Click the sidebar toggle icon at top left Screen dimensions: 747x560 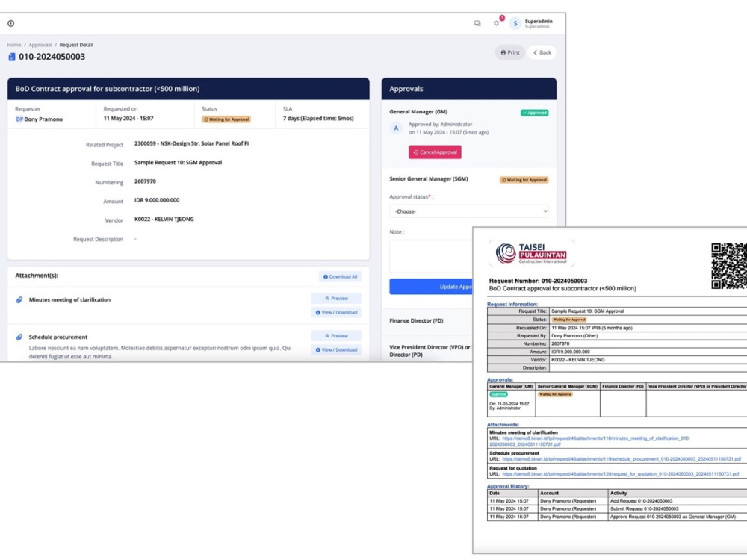coord(11,23)
